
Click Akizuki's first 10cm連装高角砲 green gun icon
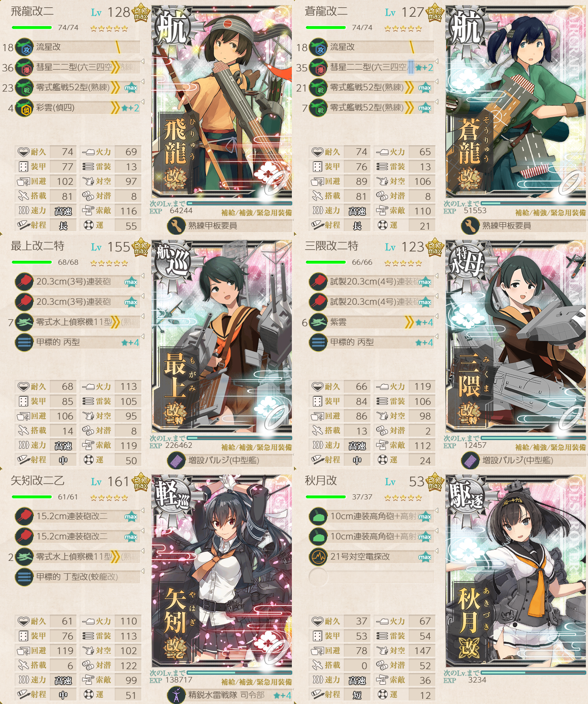(318, 517)
